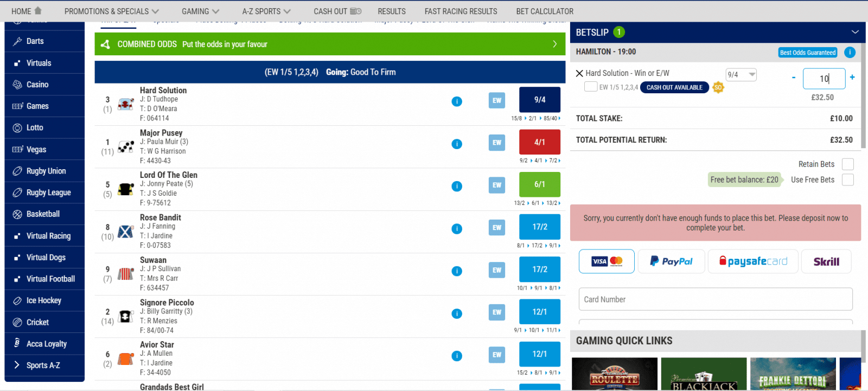Click the info icon for Hard Solution

pyautogui.click(x=457, y=101)
